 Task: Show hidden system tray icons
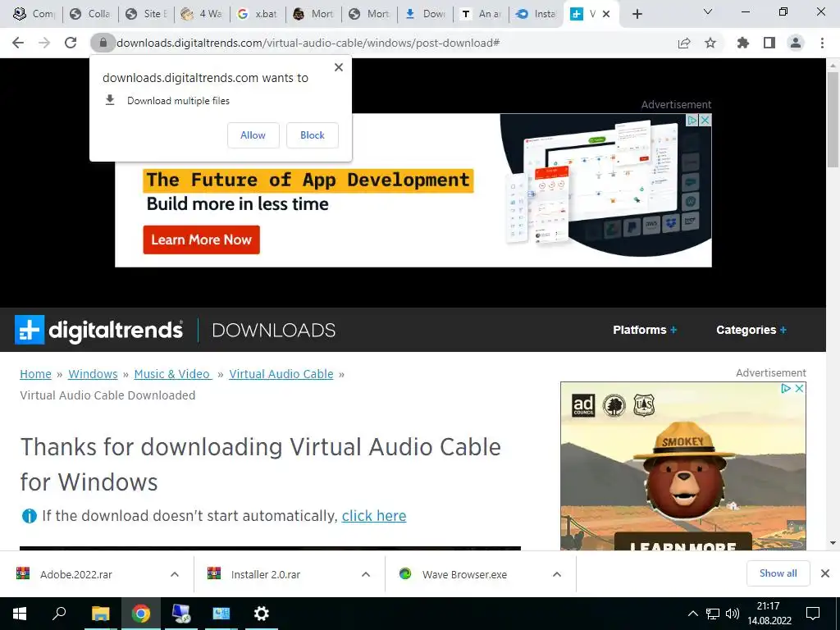coord(692,614)
